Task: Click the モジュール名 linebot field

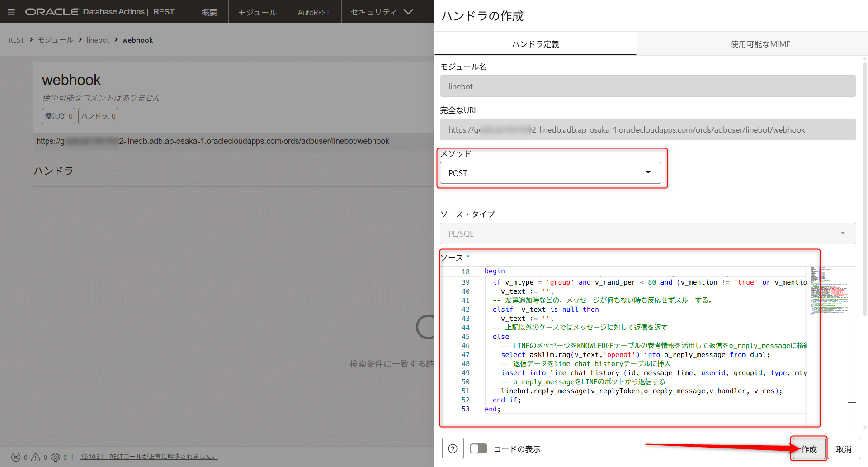Action: point(648,86)
